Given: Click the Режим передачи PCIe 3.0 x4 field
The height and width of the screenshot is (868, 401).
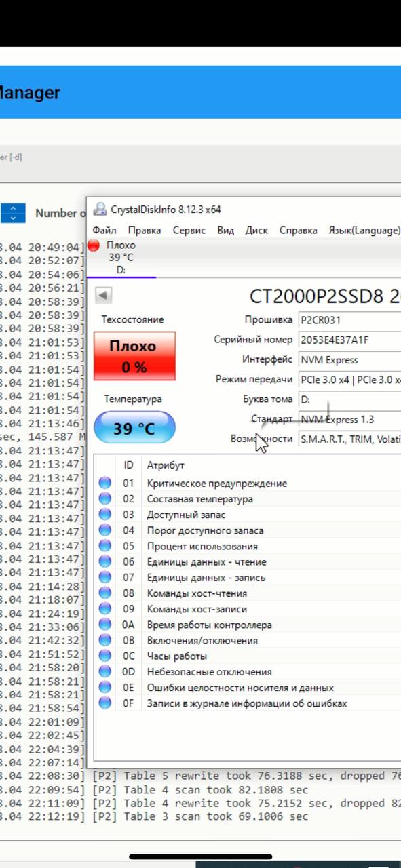Looking at the screenshot, I should (349, 380).
